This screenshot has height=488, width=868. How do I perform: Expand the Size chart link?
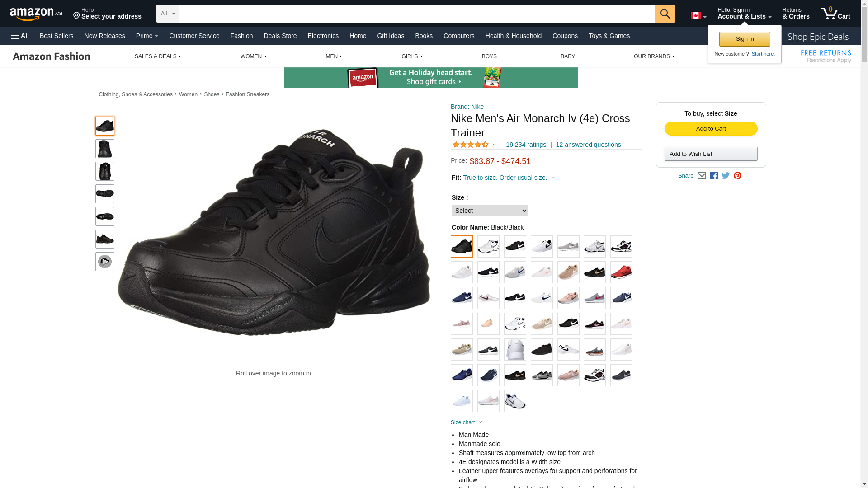[x=466, y=422]
